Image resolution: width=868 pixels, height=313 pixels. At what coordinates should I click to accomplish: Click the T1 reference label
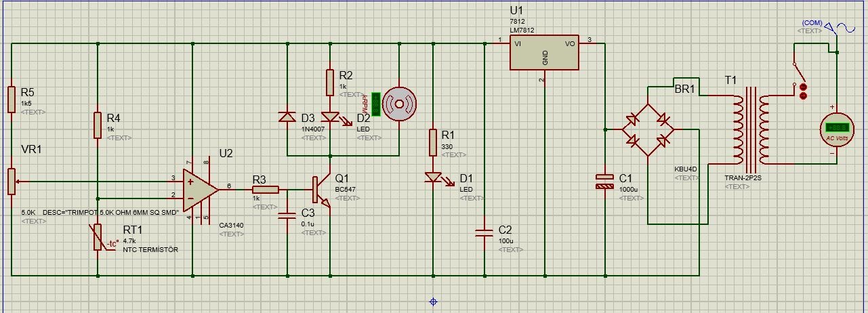pyautogui.click(x=730, y=81)
